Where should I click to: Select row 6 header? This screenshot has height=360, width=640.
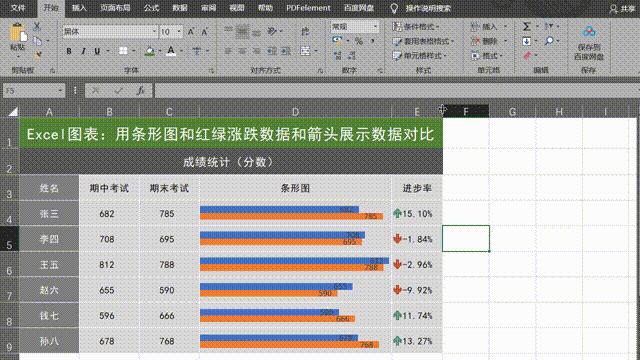(9, 264)
